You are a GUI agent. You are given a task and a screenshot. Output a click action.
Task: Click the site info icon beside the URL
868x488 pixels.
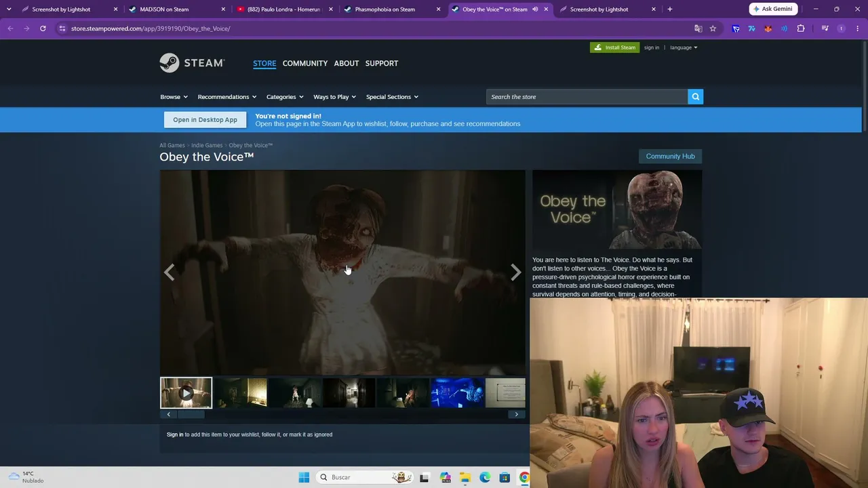[x=62, y=28]
